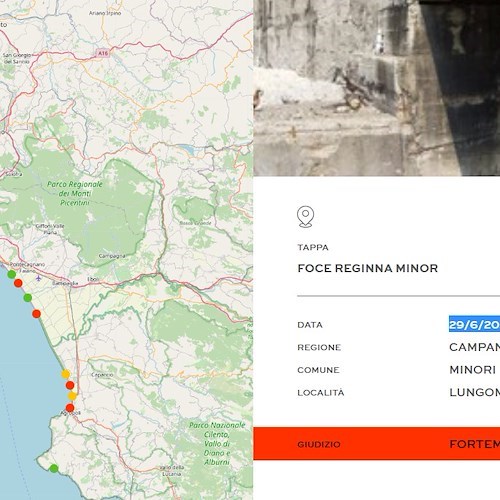Click the airport icon near Pontecagnano
500x500 pixels.
tap(39, 278)
